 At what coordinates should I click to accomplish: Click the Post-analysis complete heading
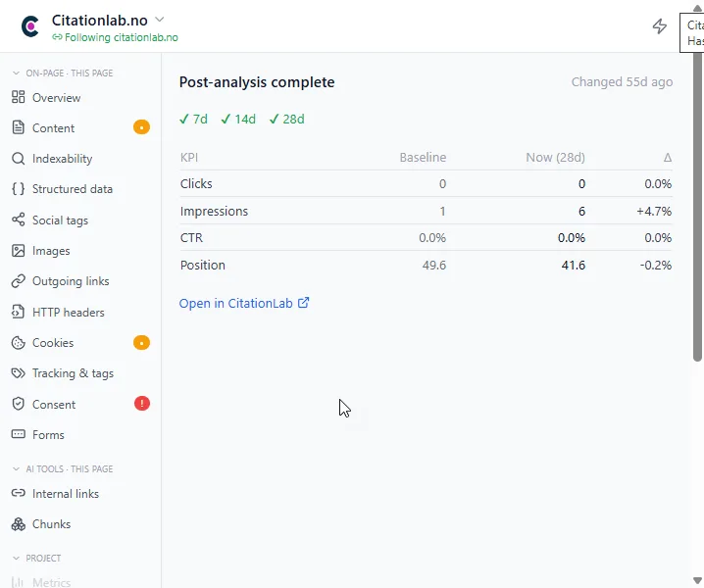[257, 82]
